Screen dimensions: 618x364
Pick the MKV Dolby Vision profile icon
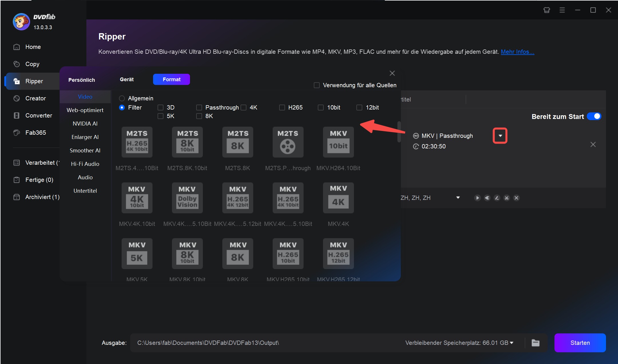(x=187, y=198)
